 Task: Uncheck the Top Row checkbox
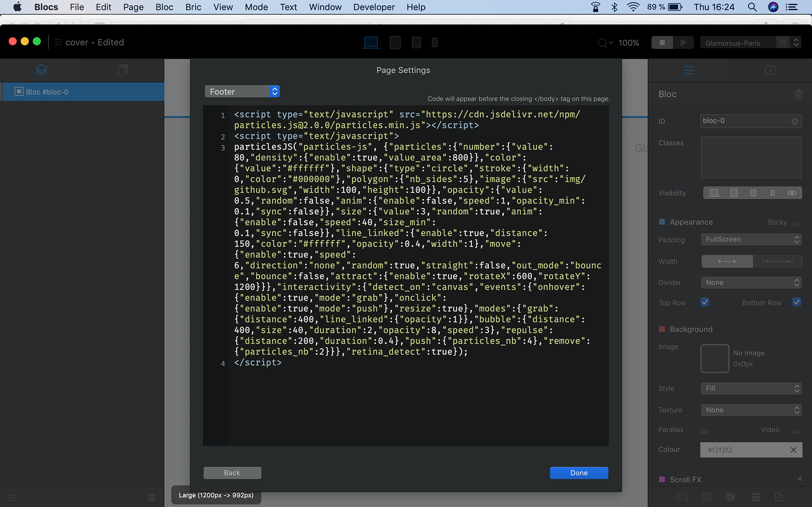coord(704,302)
